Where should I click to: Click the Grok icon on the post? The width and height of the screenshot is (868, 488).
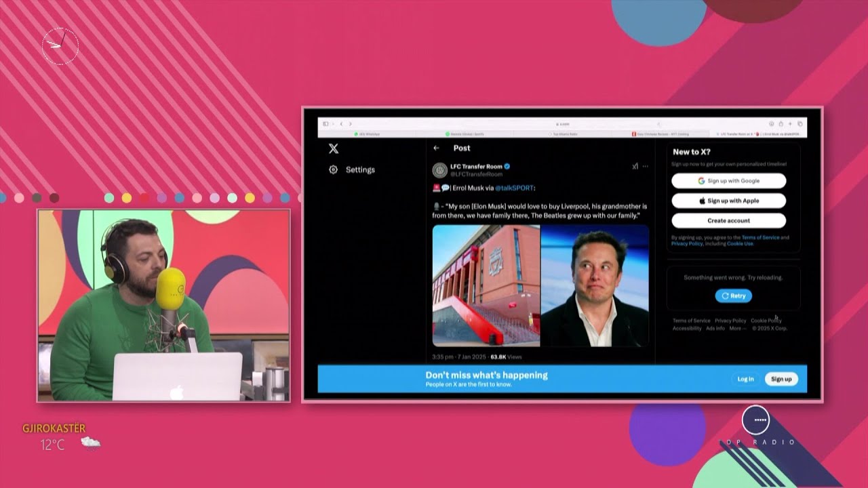(635, 166)
